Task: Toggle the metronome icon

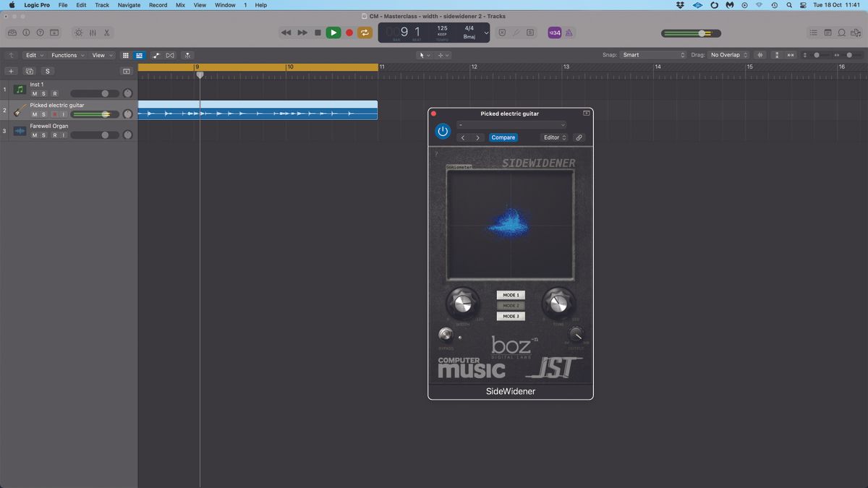Action: tap(569, 32)
